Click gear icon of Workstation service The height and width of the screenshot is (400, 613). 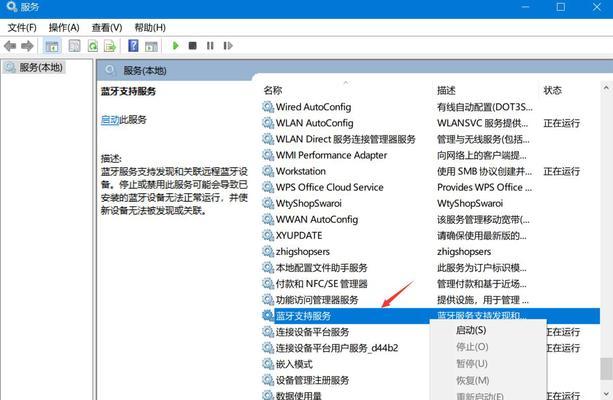tap(268, 171)
